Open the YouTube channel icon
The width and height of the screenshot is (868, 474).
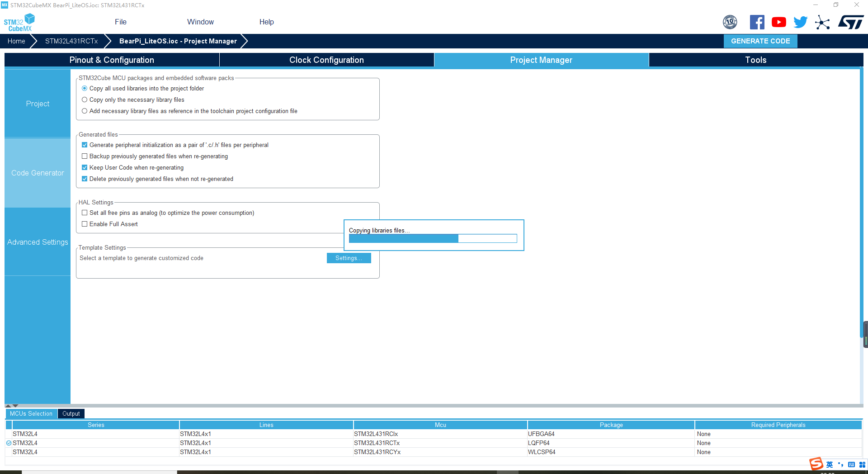779,22
